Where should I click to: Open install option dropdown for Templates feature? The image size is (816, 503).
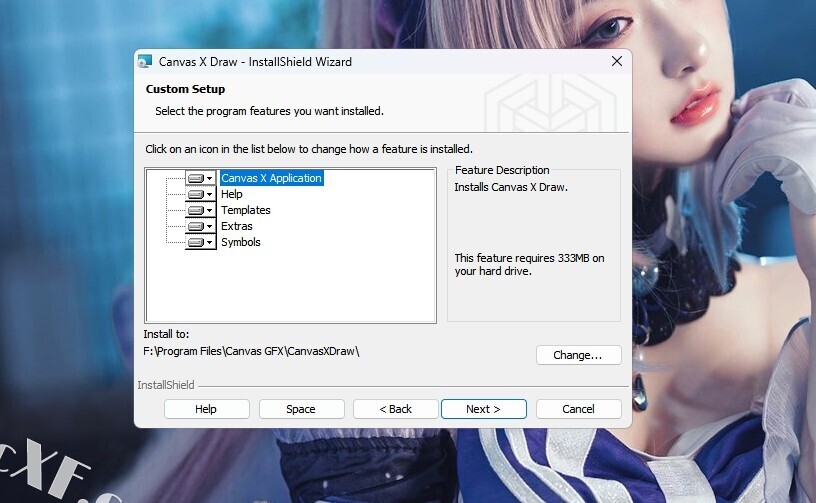pyautogui.click(x=200, y=210)
